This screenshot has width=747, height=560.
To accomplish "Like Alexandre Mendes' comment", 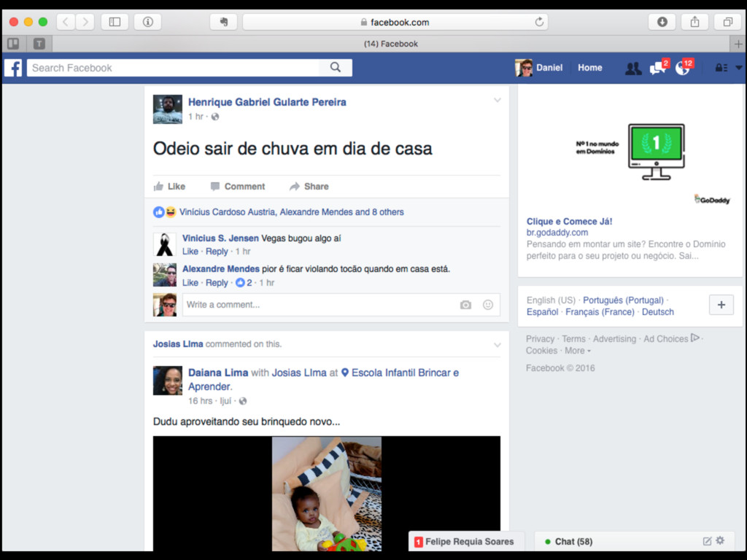I will [x=190, y=283].
